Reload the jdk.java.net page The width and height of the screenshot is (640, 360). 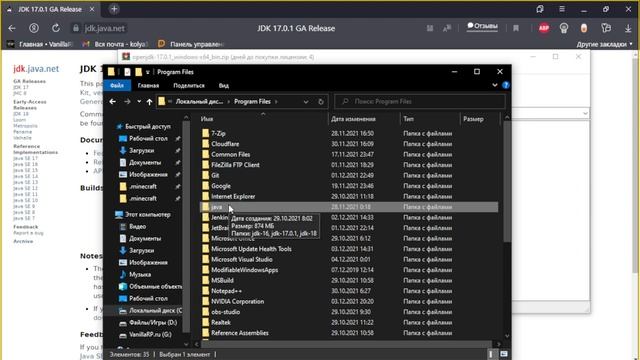pyautogui.click(x=56, y=28)
